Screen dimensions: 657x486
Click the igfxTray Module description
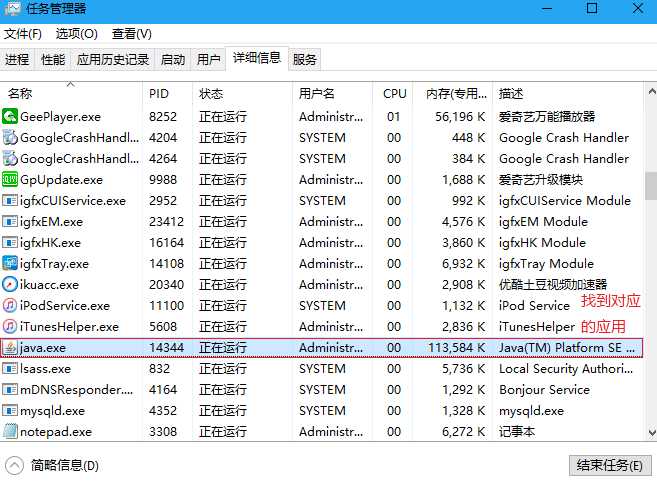tap(546, 264)
